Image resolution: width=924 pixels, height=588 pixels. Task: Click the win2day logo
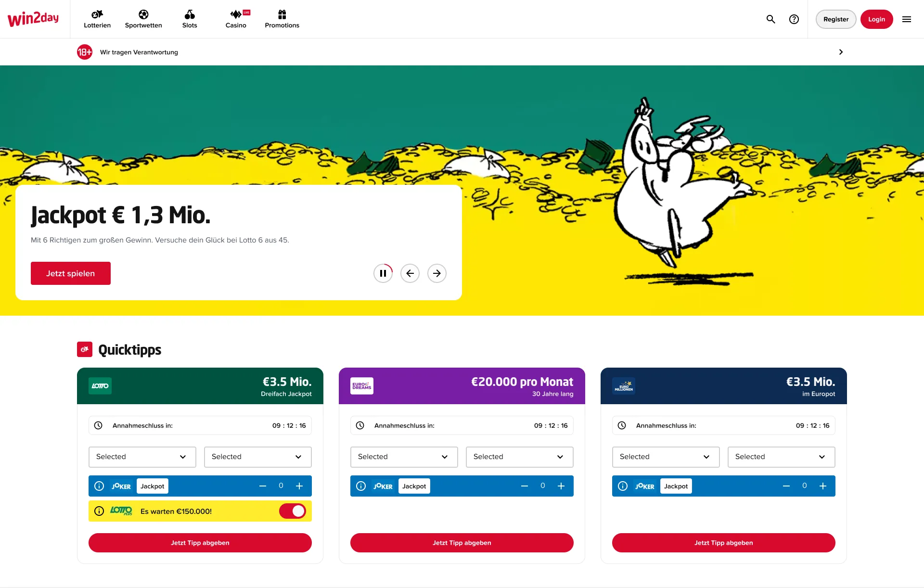[33, 19]
